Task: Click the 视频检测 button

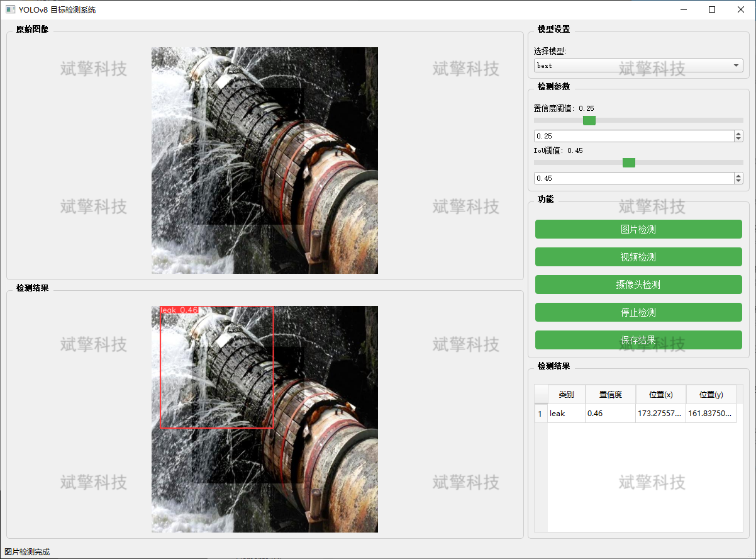Action: (638, 257)
